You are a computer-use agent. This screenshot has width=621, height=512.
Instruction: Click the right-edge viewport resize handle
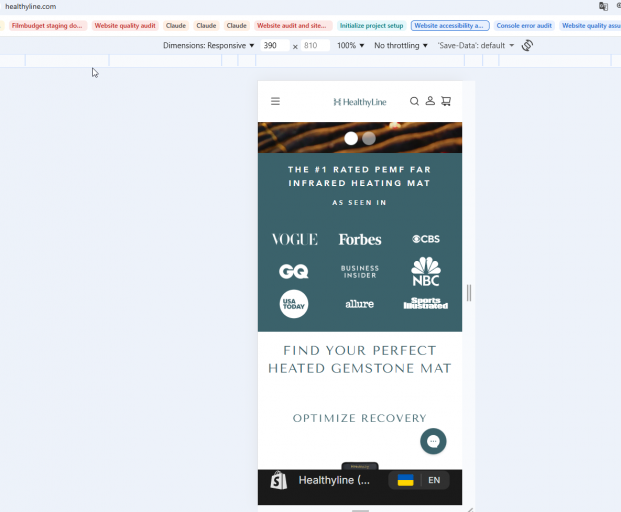click(x=469, y=293)
